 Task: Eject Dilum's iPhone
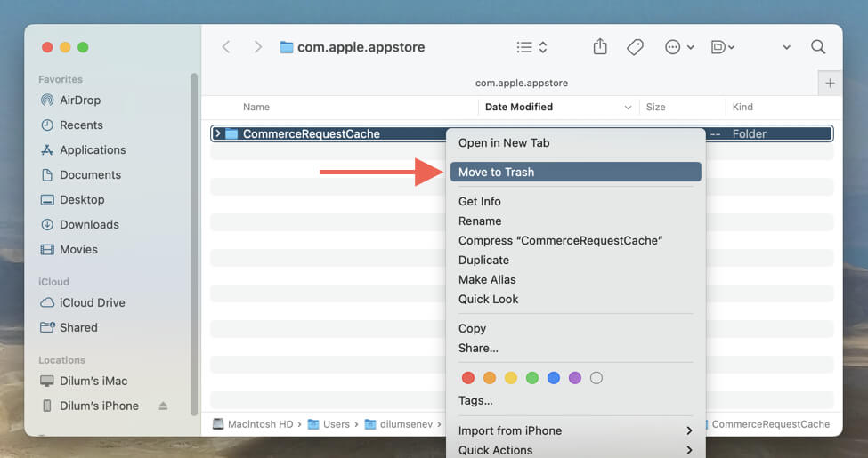click(x=163, y=406)
